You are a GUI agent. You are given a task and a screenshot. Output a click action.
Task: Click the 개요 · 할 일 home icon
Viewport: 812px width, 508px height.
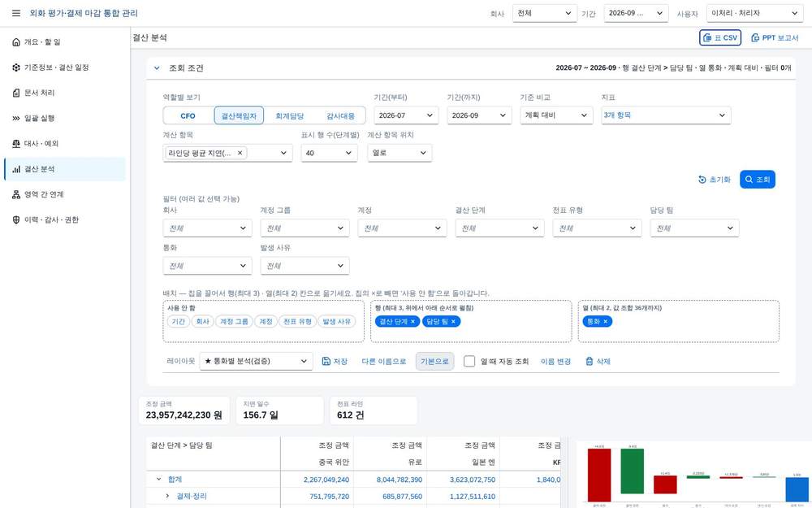click(16, 42)
